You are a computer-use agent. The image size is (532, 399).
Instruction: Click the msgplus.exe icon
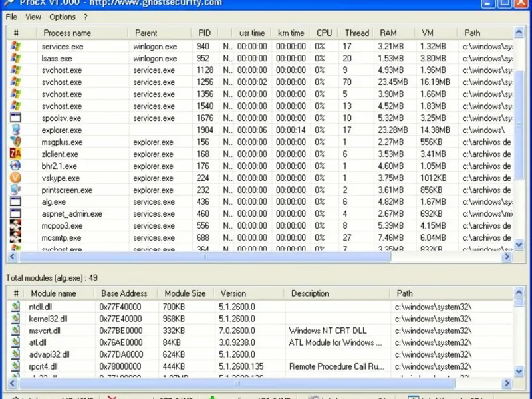coord(15,142)
